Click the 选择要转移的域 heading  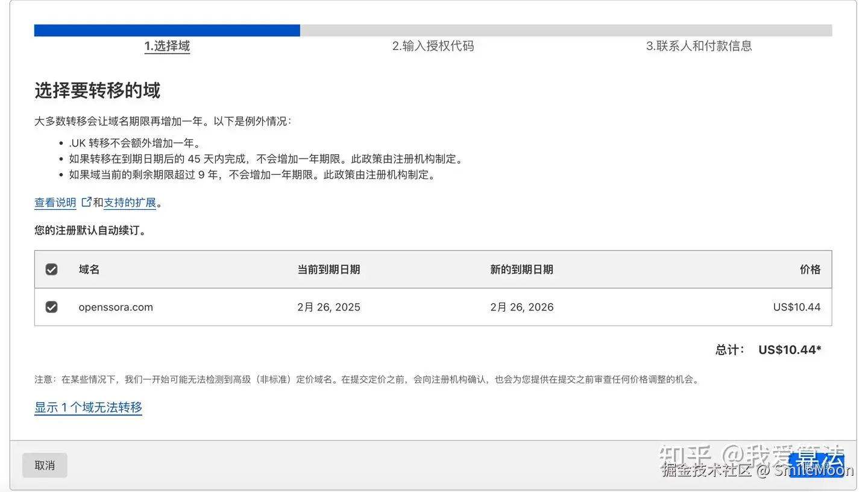tap(97, 90)
